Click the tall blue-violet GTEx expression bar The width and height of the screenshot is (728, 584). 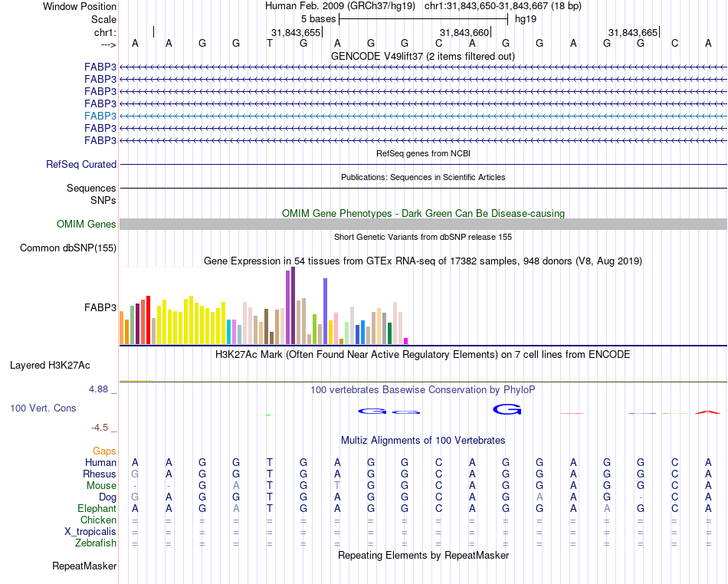pyautogui.click(x=326, y=311)
